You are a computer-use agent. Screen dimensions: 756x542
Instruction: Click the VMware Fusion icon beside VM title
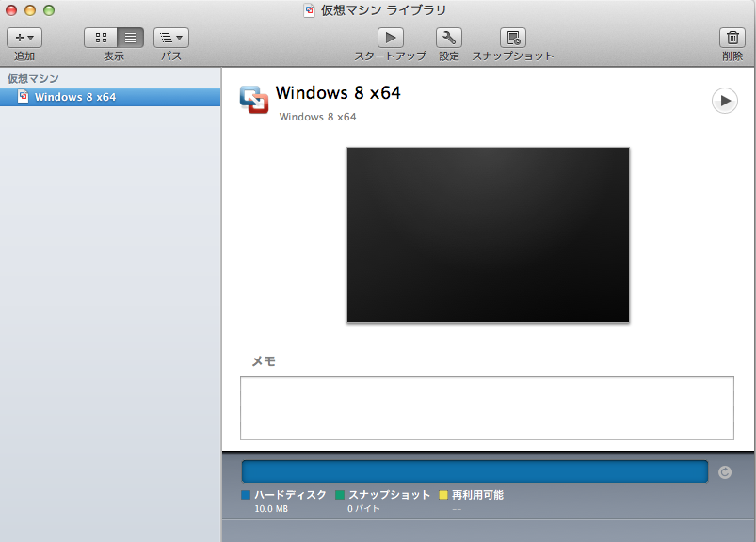[x=254, y=100]
